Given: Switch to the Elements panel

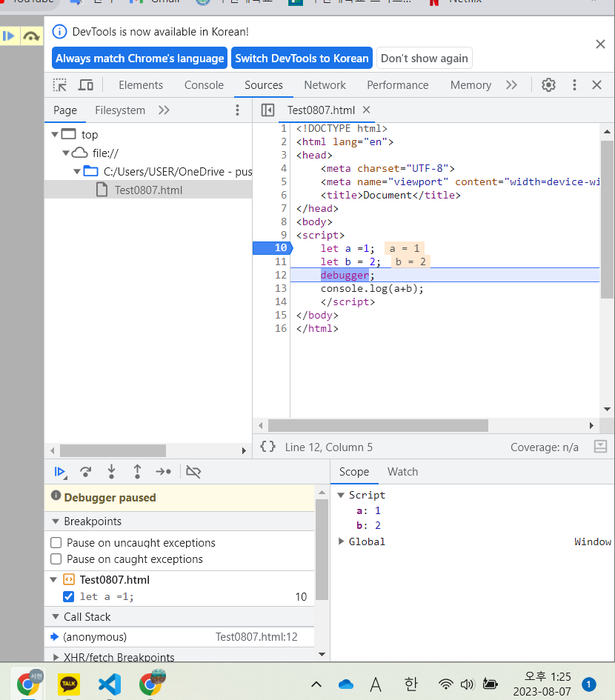Looking at the screenshot, I should [141, 85].
